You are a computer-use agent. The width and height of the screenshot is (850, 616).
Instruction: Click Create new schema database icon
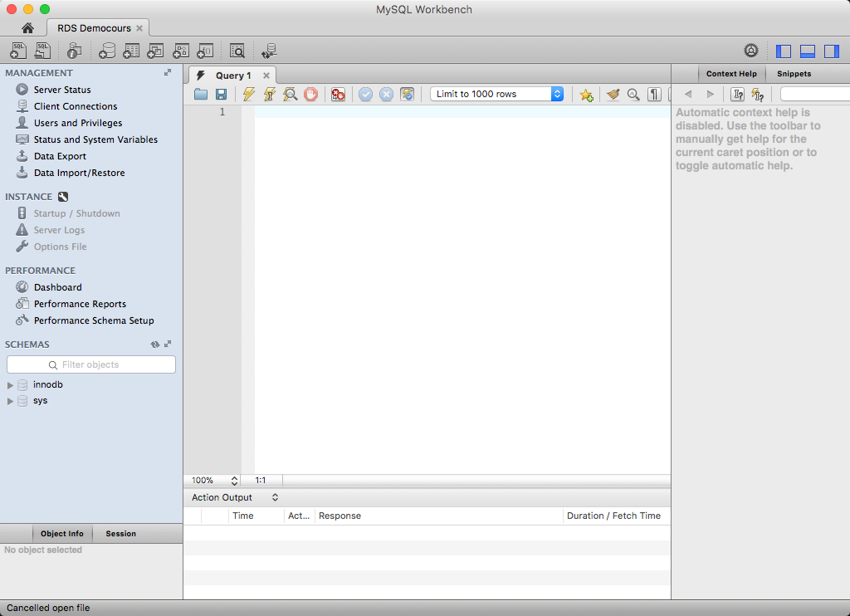pos(106,51)
